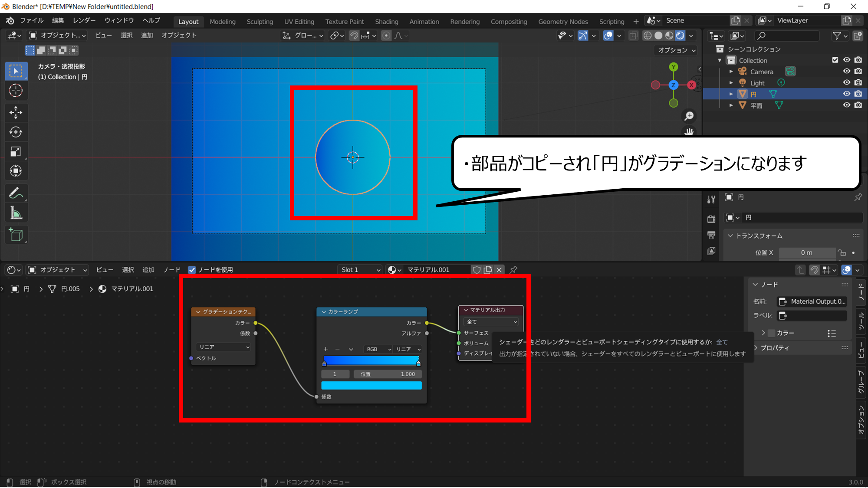Hide the Light object in viewport

pos(847,82)
